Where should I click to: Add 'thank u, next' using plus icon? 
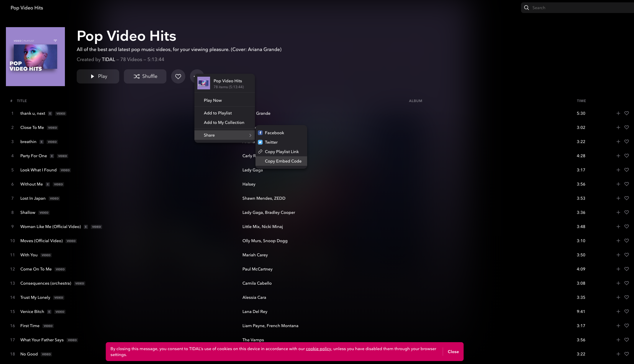point(618,113)
